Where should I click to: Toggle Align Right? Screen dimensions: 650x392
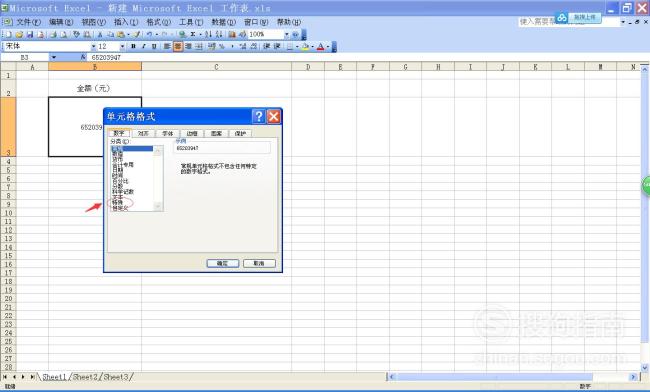tap(188, 46)
